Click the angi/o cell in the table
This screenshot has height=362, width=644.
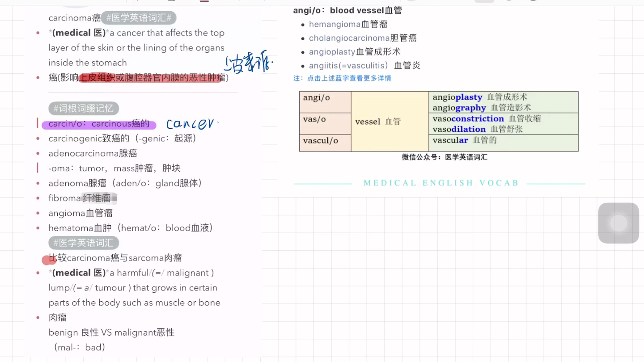point(325,102)
